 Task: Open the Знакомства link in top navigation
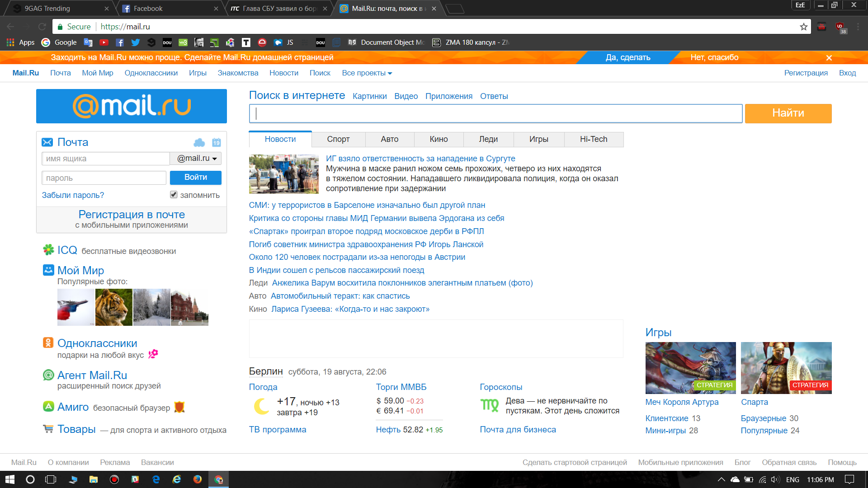pos(238,73)
